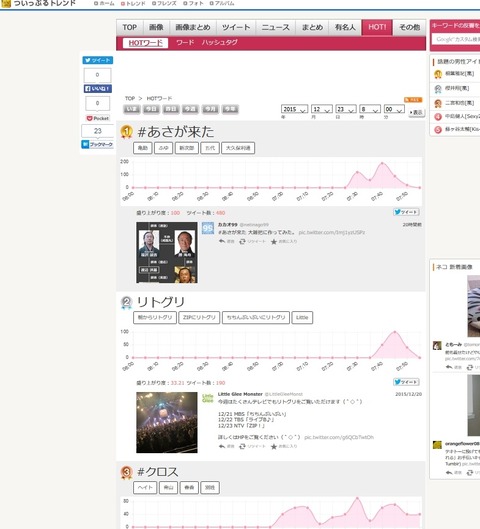Viewport: 480px width, 529px height.
Task: Click the gold rank 1 medal beside #あさが来た
Action: 126,132
